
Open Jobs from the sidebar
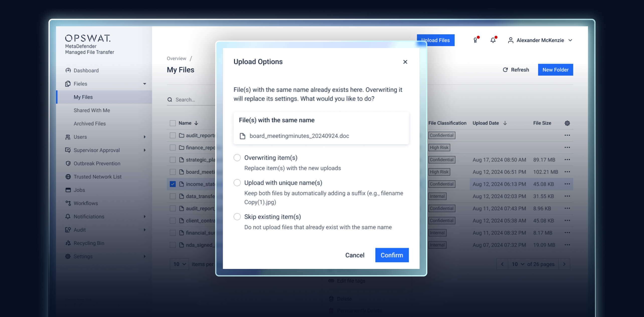pos(79,190)
